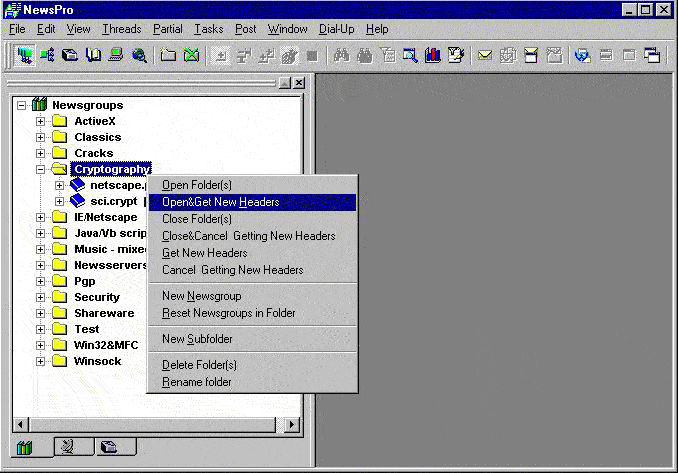The height and width of the screenshot is (473, 678).
Task: Click the bar chart toolbar icon
Action: (432, 55)
